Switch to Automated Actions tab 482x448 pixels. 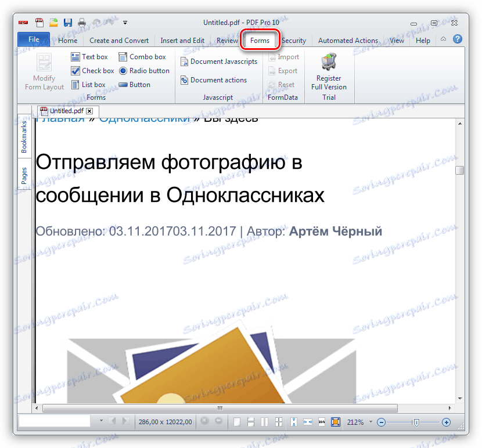348,41
